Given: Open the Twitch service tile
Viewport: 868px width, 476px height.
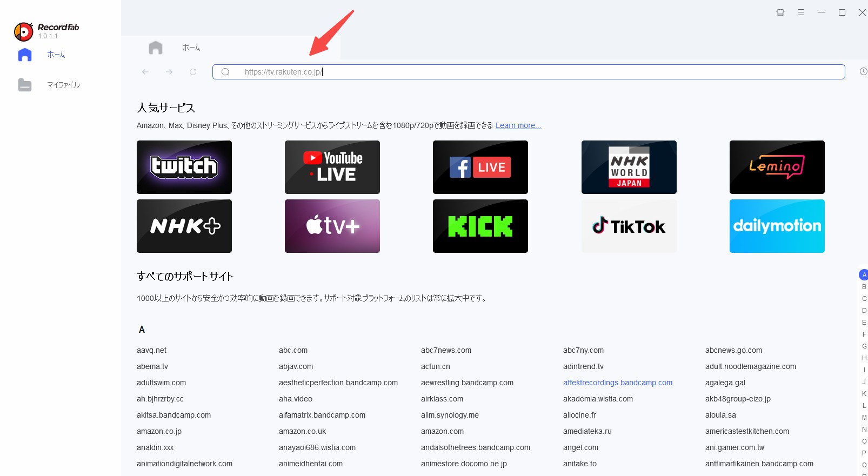Looking at the screenshot, I should (x=184, y=167).
